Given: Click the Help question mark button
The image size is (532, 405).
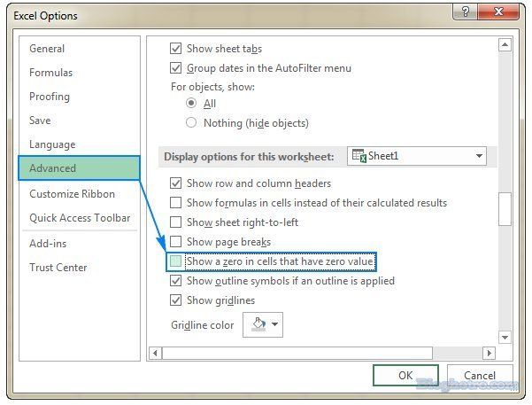Looking at the screenshot, I should click(466, 13).
